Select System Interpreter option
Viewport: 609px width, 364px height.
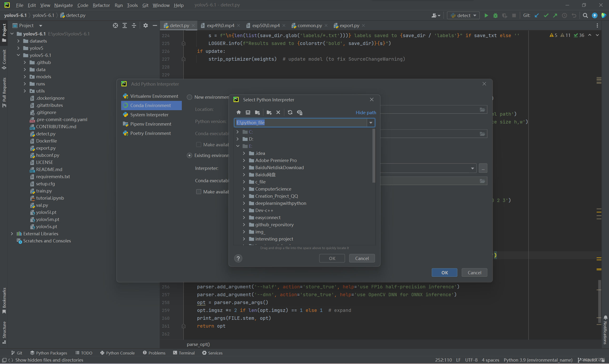149,115
